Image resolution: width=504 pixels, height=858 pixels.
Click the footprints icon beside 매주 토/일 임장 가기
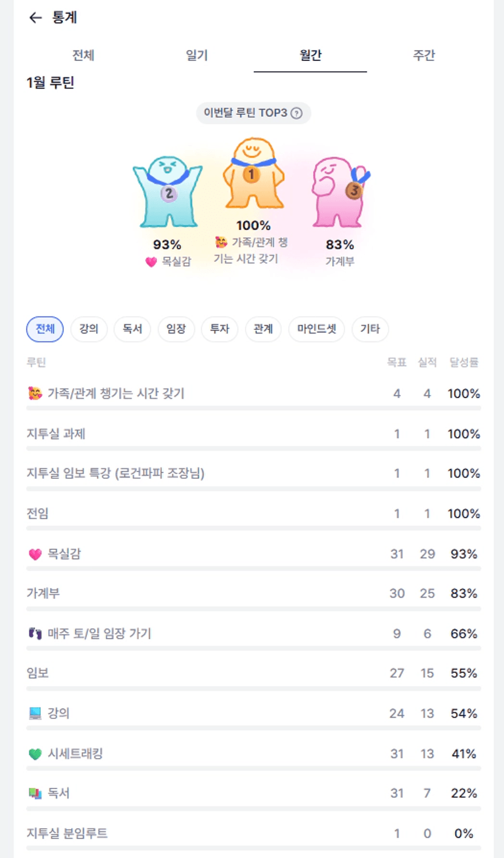[x=35, y=634]
